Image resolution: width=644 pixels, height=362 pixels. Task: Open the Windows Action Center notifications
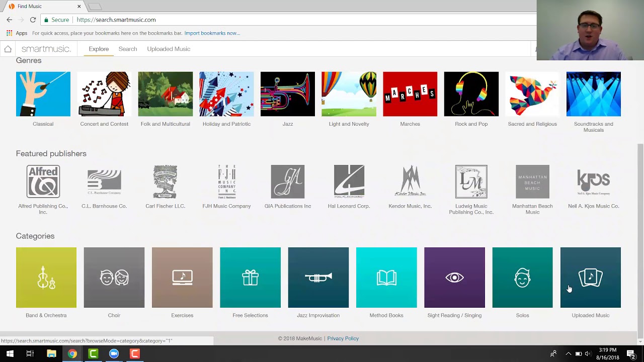click(x=631, y=354)
